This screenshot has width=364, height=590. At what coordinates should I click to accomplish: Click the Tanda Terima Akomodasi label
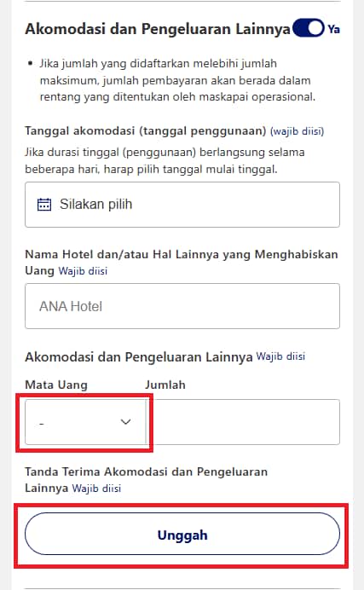(x=147, y=480)
